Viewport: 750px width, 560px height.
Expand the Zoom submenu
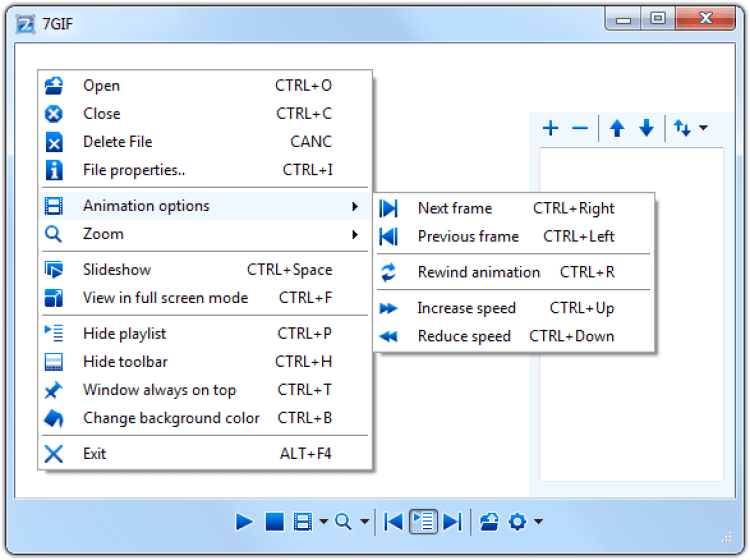pyautogui.click(x=205, y=234)
